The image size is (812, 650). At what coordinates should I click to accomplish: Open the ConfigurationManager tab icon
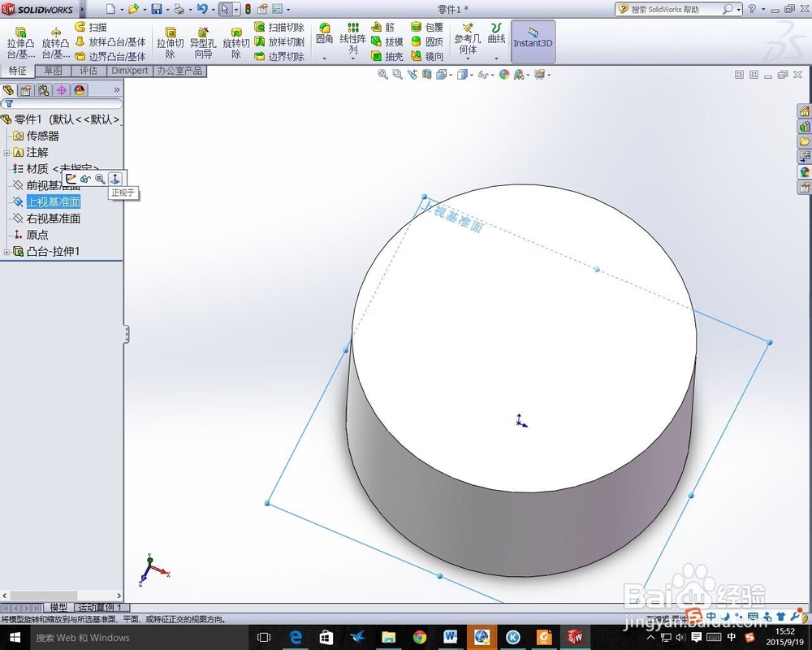(x=44, y=90)
